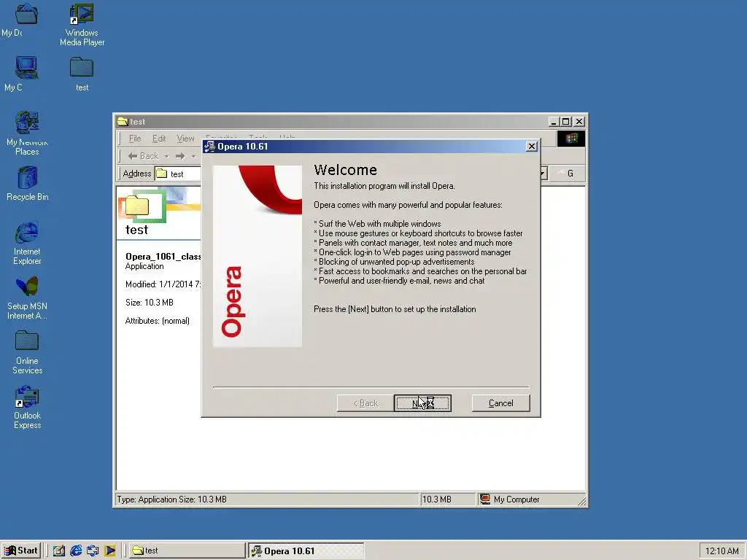Click the resize grip of the test window
Screen dimensions: 747x560
pyautogui.click(x=581, y=501)
